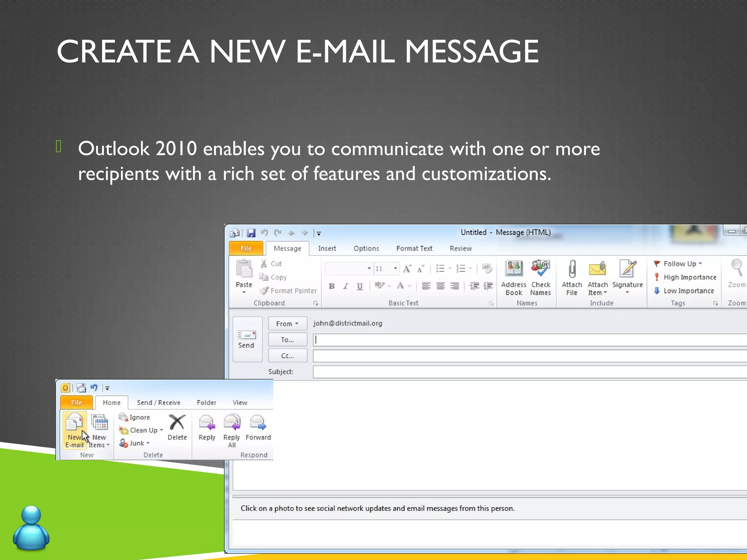
Task: Open the Follow Up flag menu
Action: [678, 264]
